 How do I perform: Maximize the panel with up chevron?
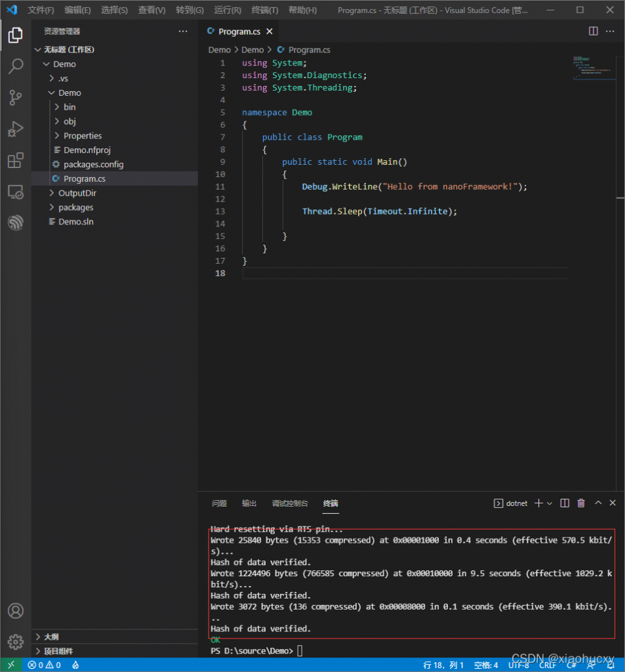pos(598,503)
